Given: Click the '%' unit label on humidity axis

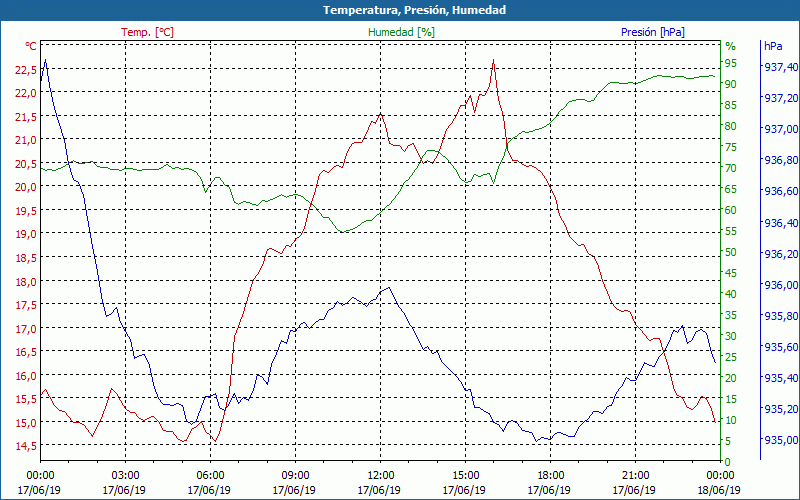Looking at the screenshot, I should pos(731,46).
